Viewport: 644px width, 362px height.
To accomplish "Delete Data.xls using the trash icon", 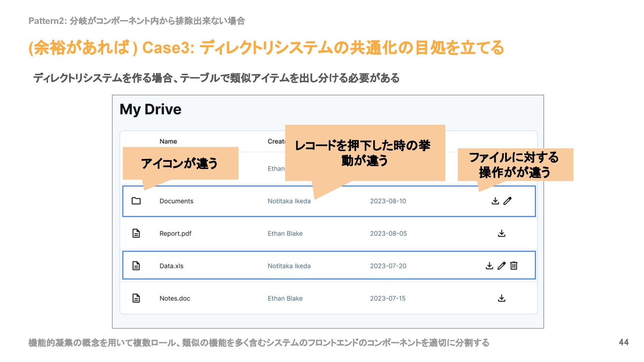I will pyautogui.click(x=514, y=266).
